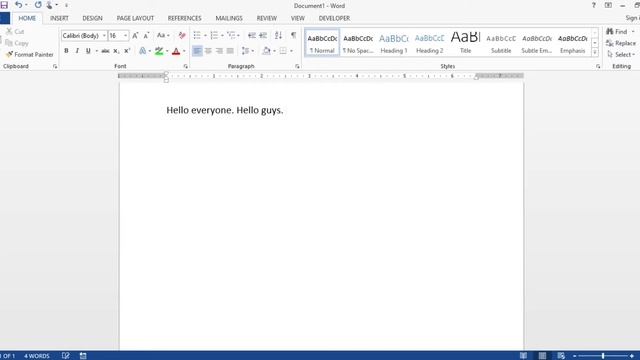Image resolution: width=640 pixels, height=360 pixels.
Task: Go to the MAILINGS tab
Action: [x=229, y=18]
